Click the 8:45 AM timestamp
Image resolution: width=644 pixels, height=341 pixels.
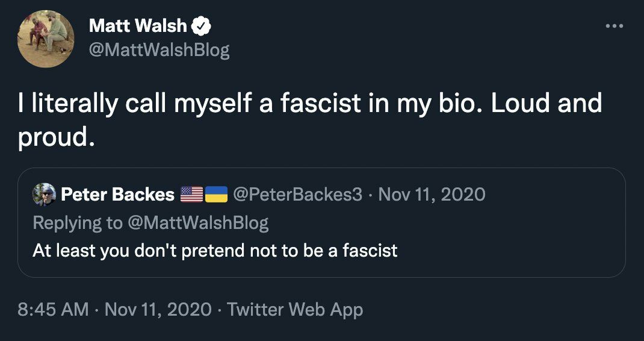[x=53, y=310]
